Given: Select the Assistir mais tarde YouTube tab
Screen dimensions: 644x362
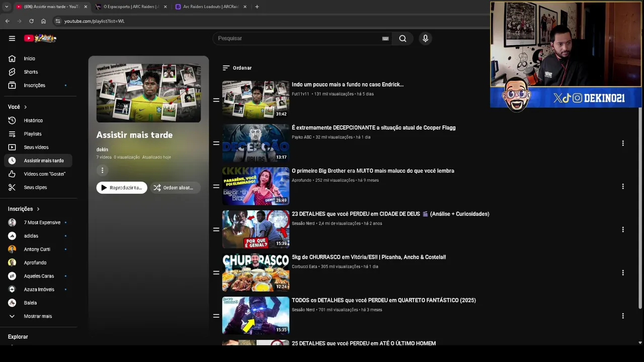Looking at the screenshot, I should (x=51, y=7).
